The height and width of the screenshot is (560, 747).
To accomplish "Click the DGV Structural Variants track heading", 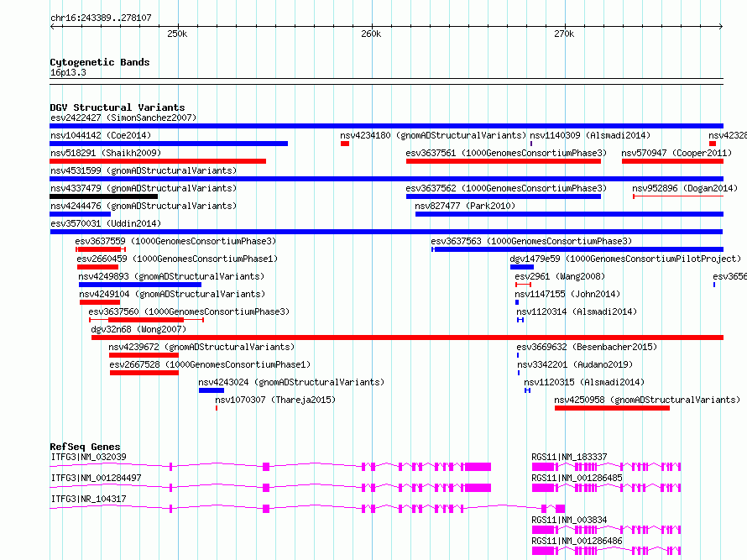I will [x=118, y=107].
